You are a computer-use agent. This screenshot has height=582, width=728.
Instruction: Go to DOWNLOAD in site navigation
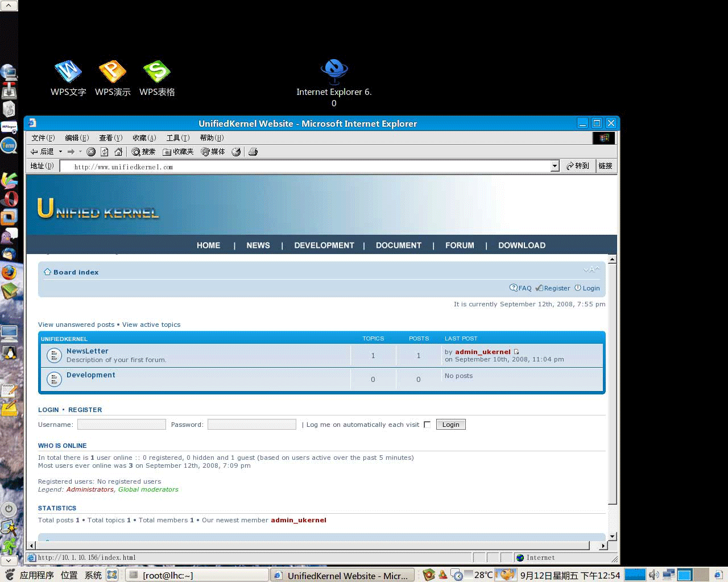[x=522, y=246]
